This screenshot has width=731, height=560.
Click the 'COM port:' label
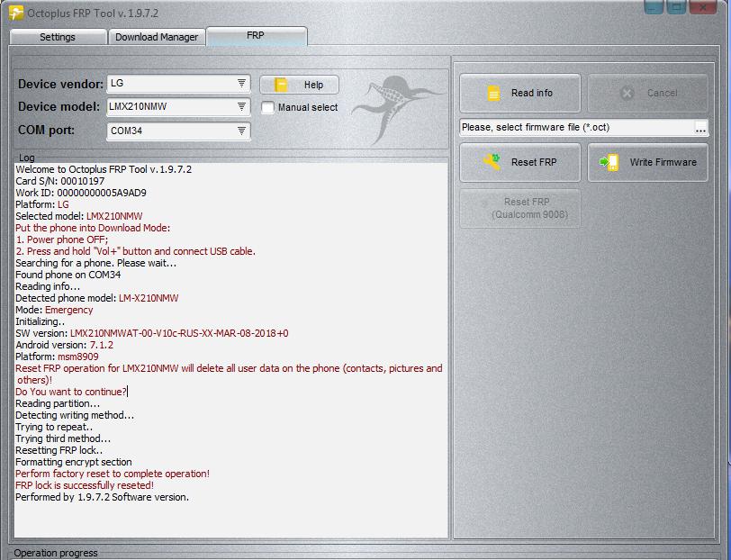coord(46,130)
